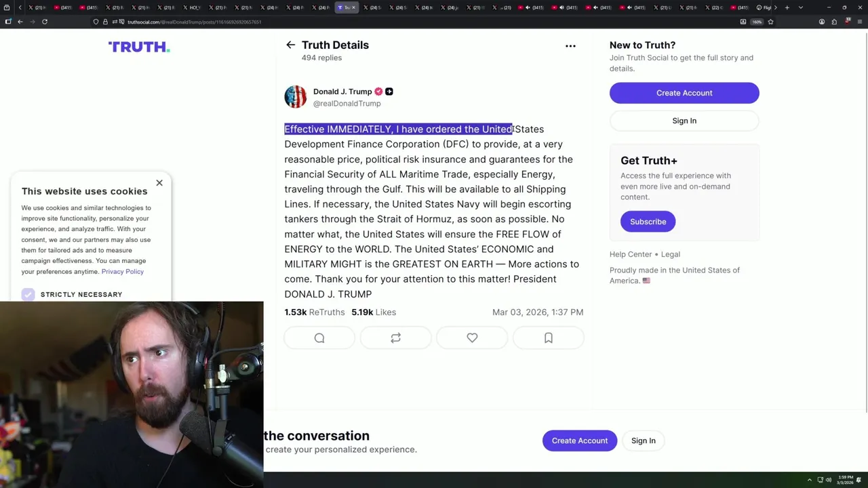Open the Donald J. Trump display name link

(x=342, y=91)
